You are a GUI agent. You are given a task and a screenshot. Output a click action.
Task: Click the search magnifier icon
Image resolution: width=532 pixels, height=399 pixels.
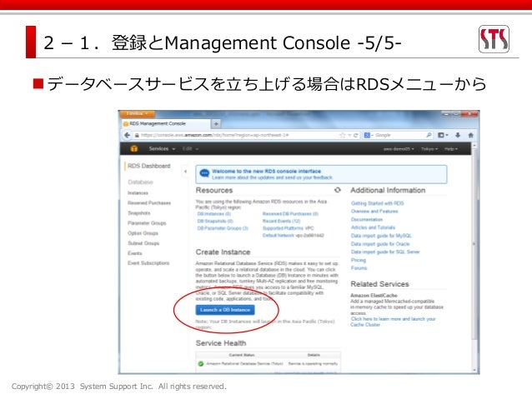(429, 135)
